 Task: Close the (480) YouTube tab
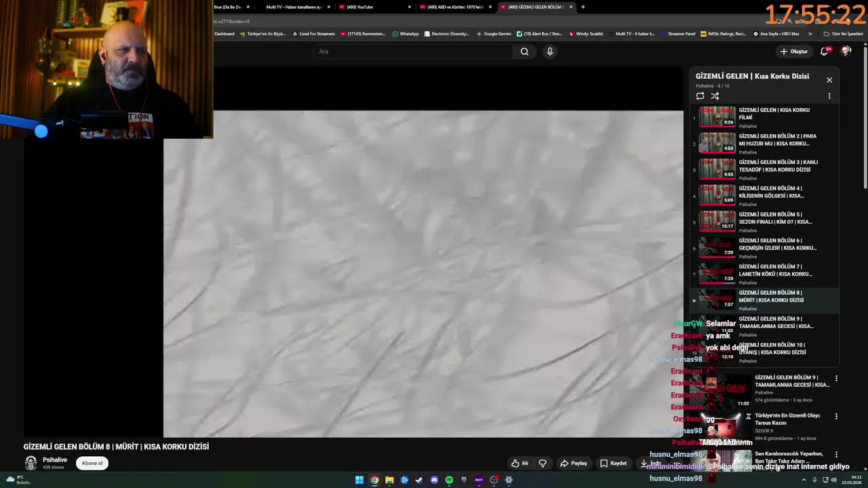tap(410, 7)
